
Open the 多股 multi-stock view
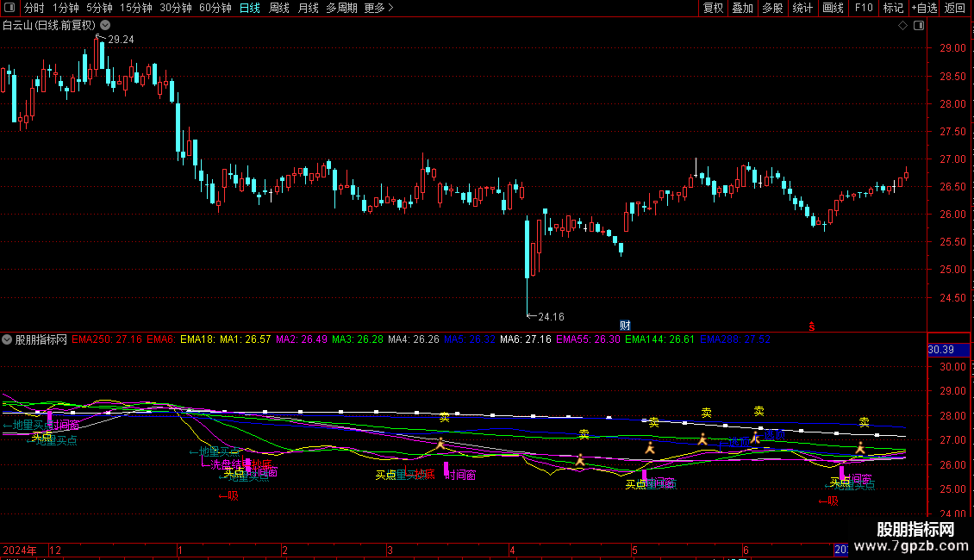click(x=772, y=8)
